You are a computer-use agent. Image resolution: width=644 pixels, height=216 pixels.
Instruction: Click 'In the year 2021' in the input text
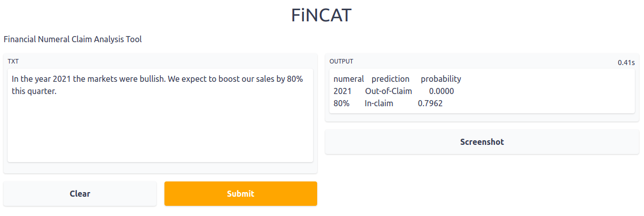coord(41,79)
